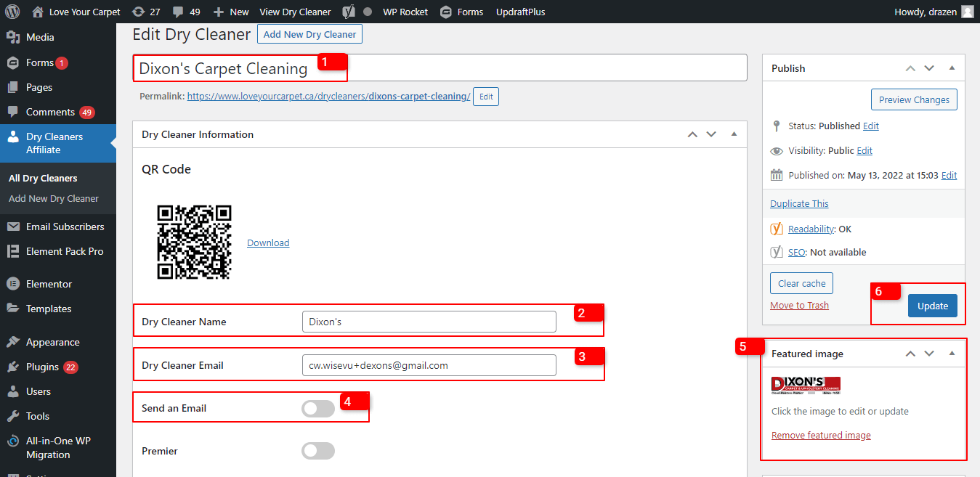
Task: Move Dry Cleaner Information panel up
Action: (x=692, y=134)
